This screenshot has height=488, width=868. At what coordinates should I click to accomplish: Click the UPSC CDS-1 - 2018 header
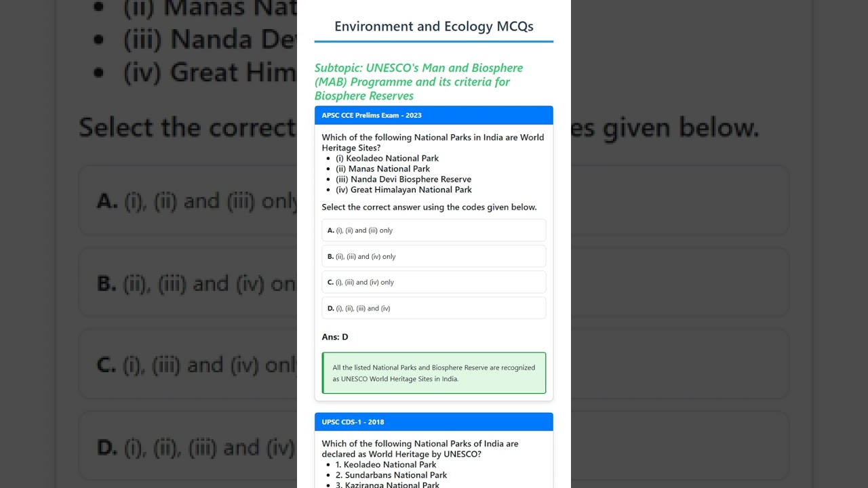[x=433, y=422]
